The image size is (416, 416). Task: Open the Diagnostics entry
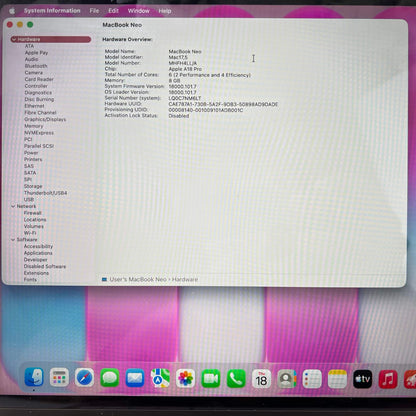click(x=38, y=93)
